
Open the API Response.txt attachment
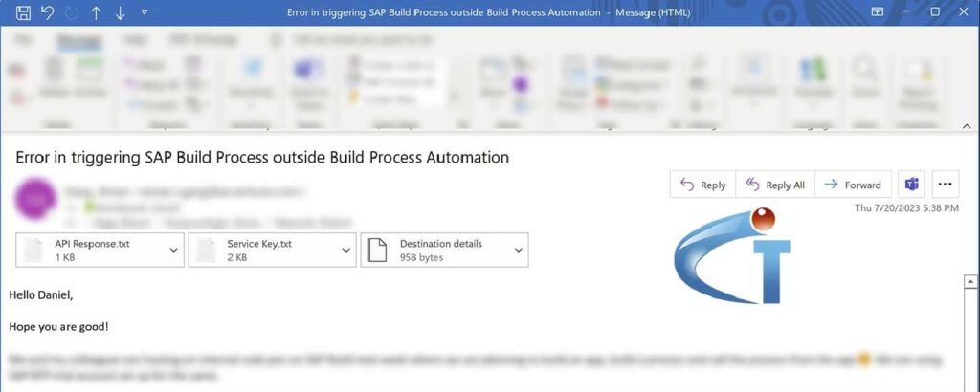91,250
